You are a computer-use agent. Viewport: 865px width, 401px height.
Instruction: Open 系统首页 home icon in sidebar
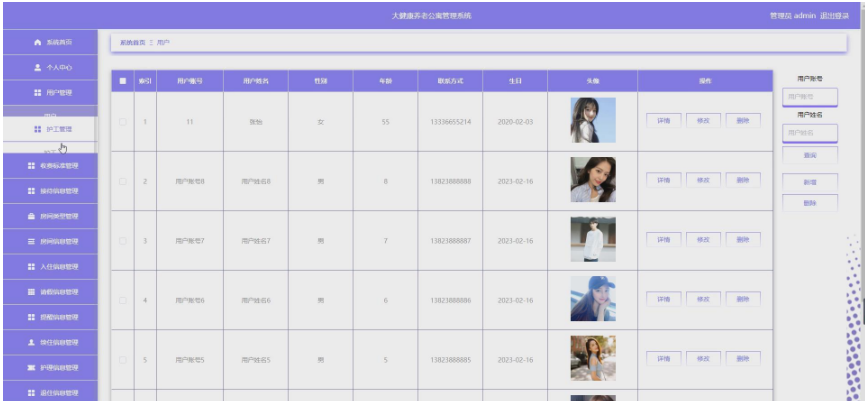pyautogui.click(x=38, y=42)
